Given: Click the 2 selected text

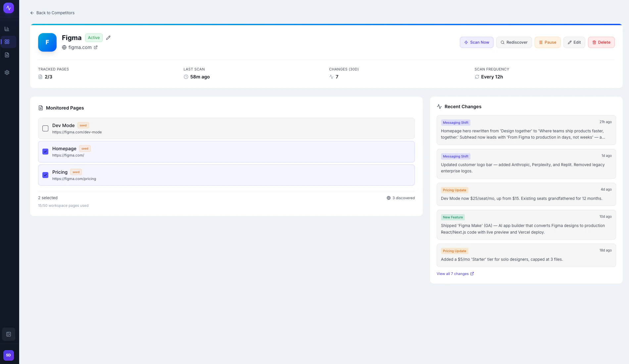Looking at the screenshot, I should (48, 198).
